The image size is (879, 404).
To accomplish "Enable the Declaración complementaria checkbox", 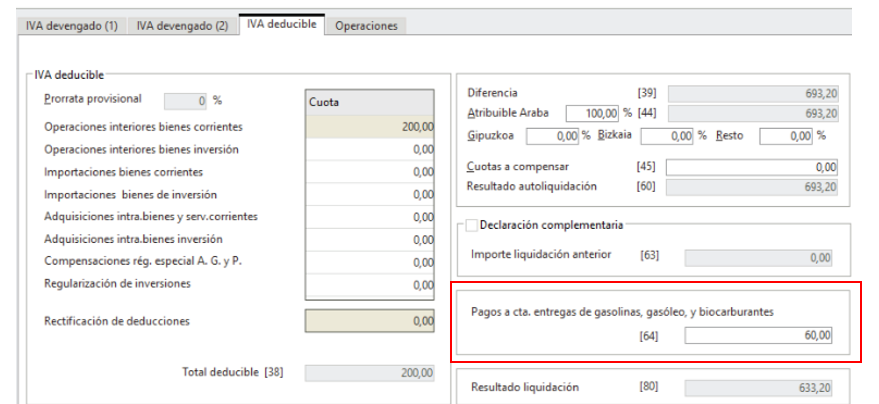I will [x=472, y=225].
